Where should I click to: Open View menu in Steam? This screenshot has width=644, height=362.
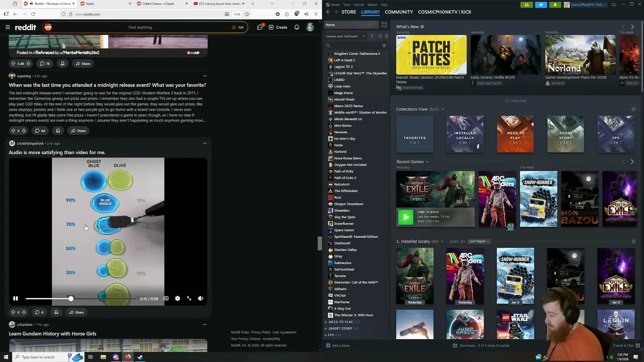tap(347, 5)
